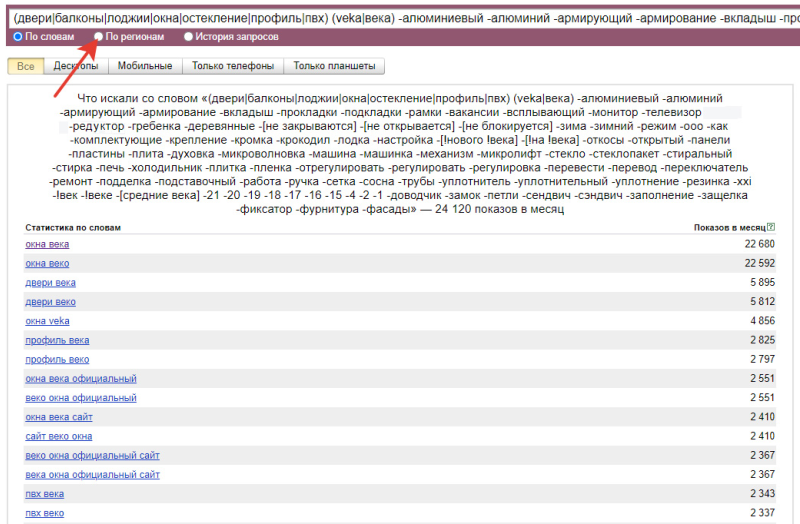Open the окна века keyword link
Viewport: 800px width, 524px height.
[47, 245]
